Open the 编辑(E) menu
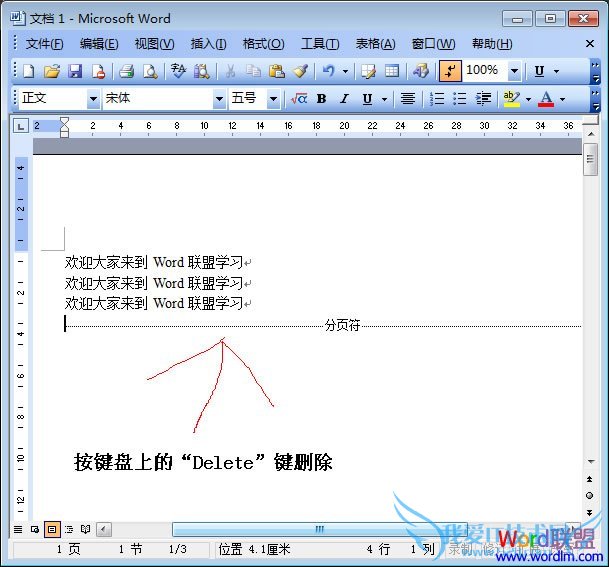609x567 pixels. [99, 44]
